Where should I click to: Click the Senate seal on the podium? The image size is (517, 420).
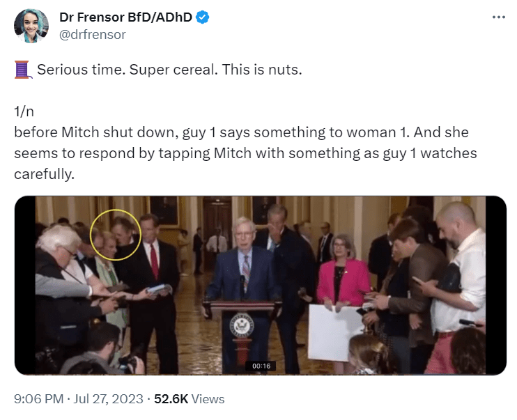coord(242,326)
